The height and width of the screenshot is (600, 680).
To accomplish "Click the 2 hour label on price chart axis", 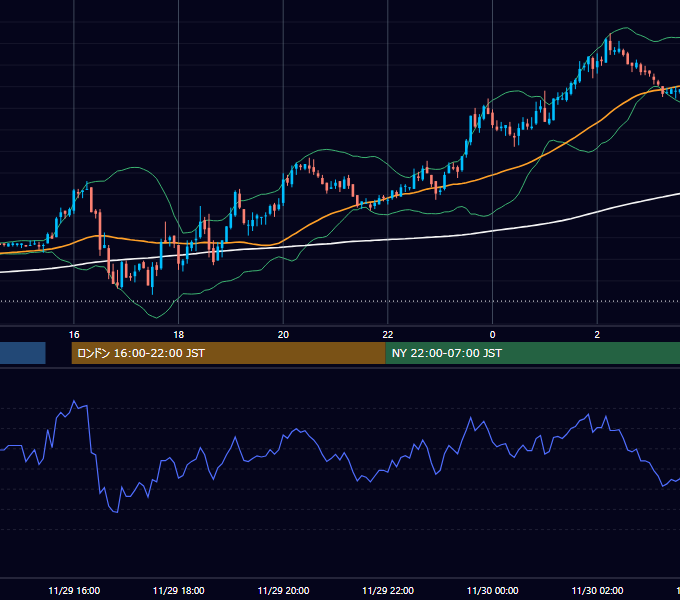I will point(597,335).
